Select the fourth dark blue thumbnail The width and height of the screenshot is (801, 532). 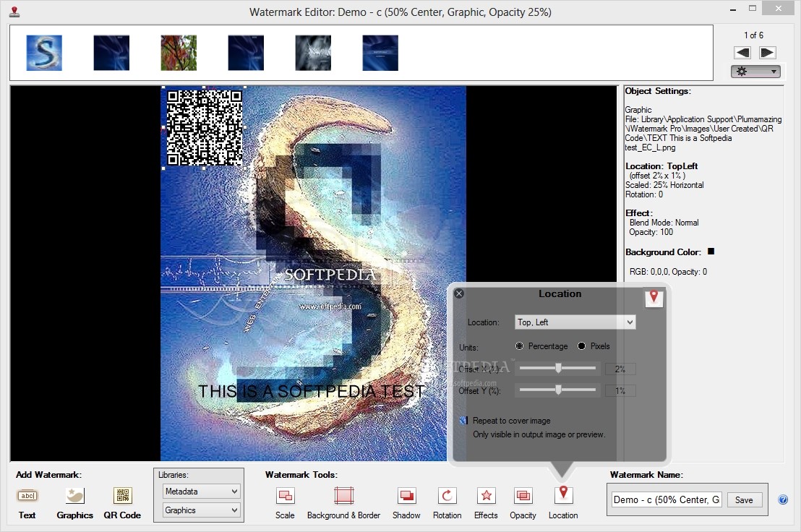pyautogui.click(x=246, y=53)
